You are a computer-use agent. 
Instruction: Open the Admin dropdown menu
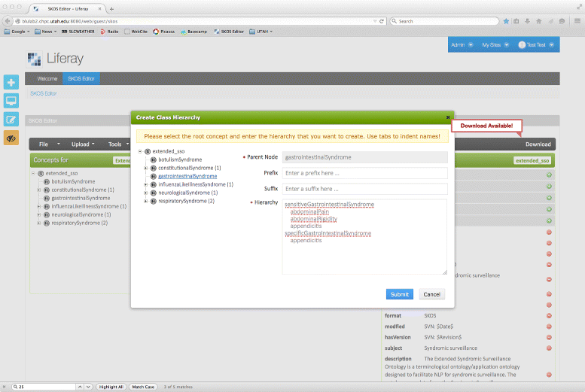tap(462, 45)
